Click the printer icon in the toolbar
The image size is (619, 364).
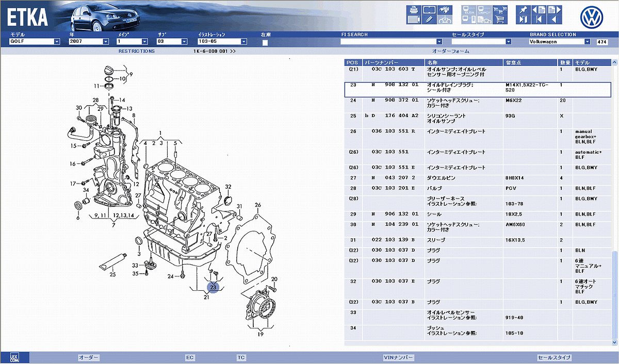(x=413, y=9)
